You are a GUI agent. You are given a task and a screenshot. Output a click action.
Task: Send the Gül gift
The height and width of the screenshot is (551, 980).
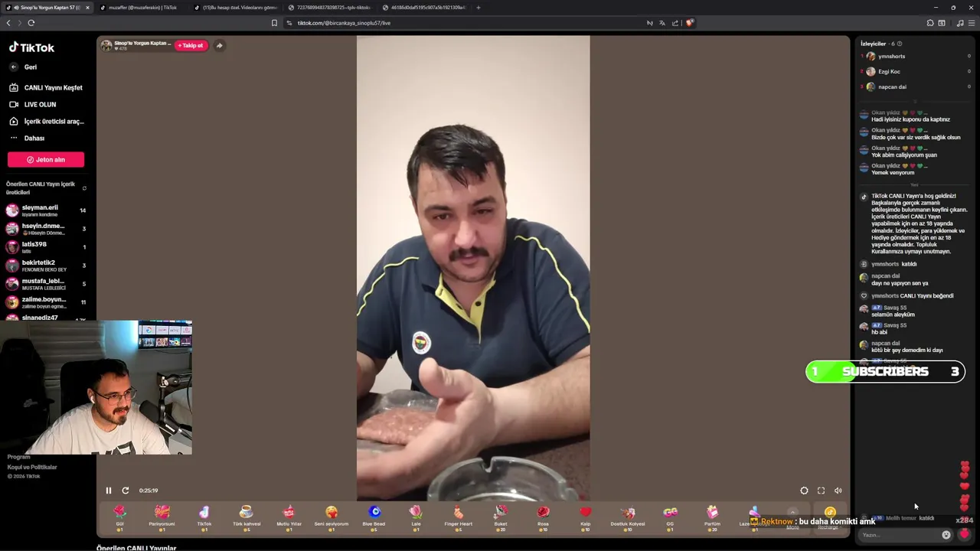(x=119, y=517)
